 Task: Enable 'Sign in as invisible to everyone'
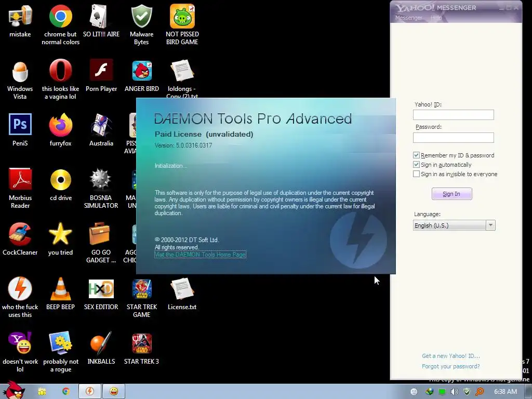[x=416, y=174]
